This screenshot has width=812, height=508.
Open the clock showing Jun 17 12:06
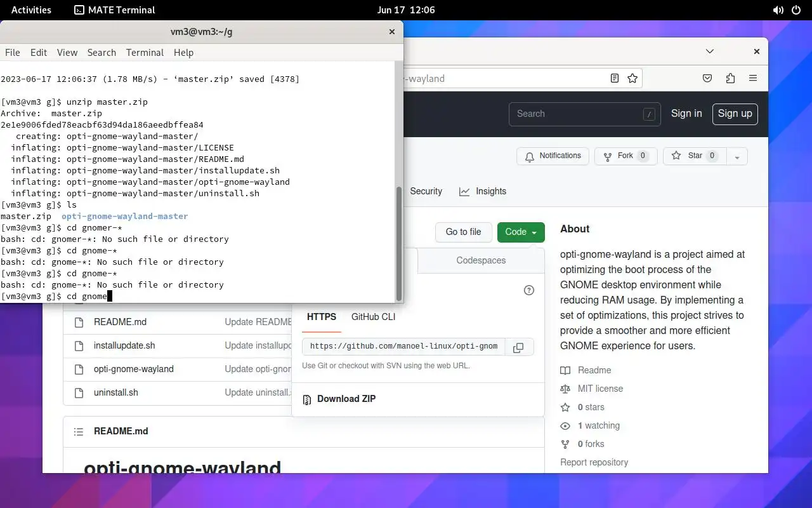point(406,10)
